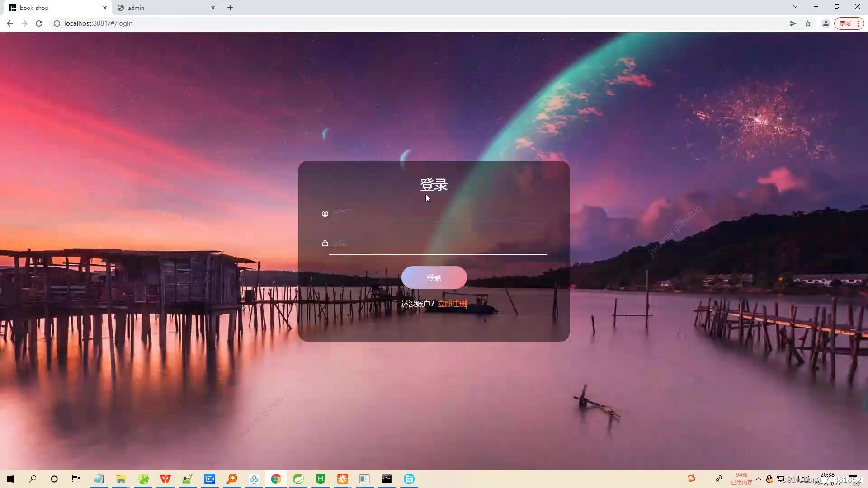
Task: Go back to previous page
Action: 10,23
